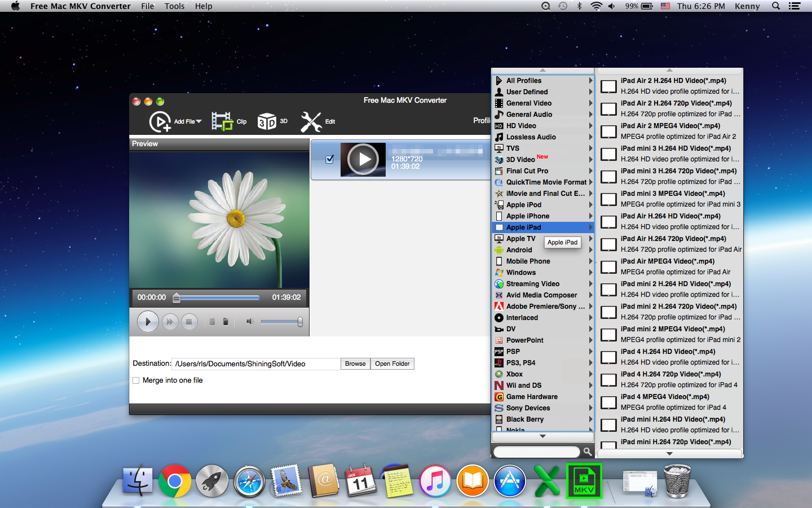Click the Browse button

(x=355, y=364)
